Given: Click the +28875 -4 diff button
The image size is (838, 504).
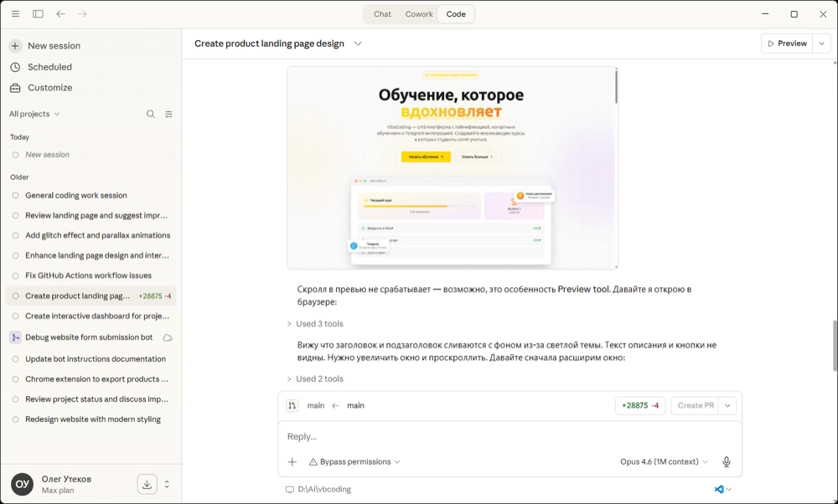Looking at the screenshot, I should click(640, 406).
